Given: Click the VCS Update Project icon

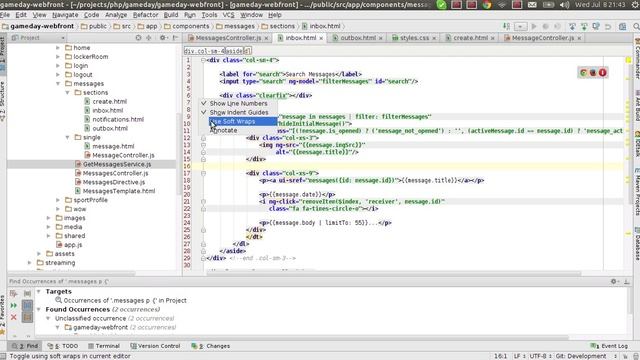Looking at the screenshot, I should 572,26.
